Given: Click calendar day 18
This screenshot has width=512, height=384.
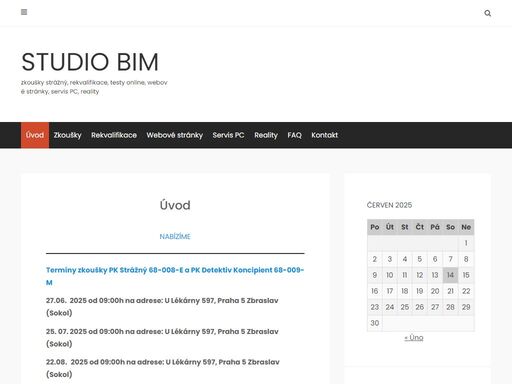Looking at the screenshot, I should tap(405, 291).
